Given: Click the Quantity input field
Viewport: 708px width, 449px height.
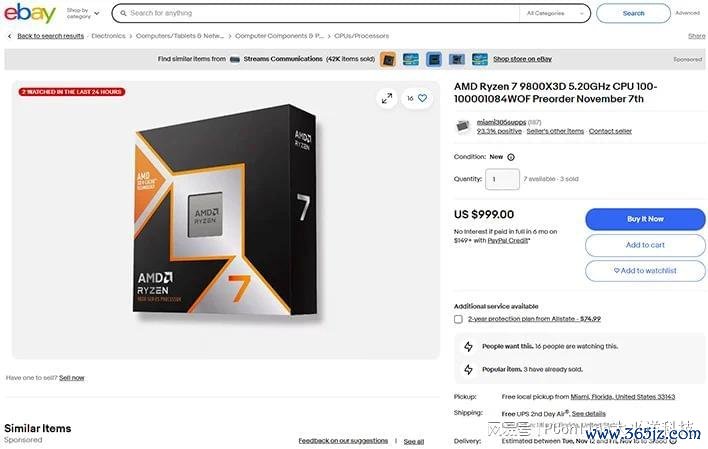Looking at the screenshot, I should tap(502, 179).
